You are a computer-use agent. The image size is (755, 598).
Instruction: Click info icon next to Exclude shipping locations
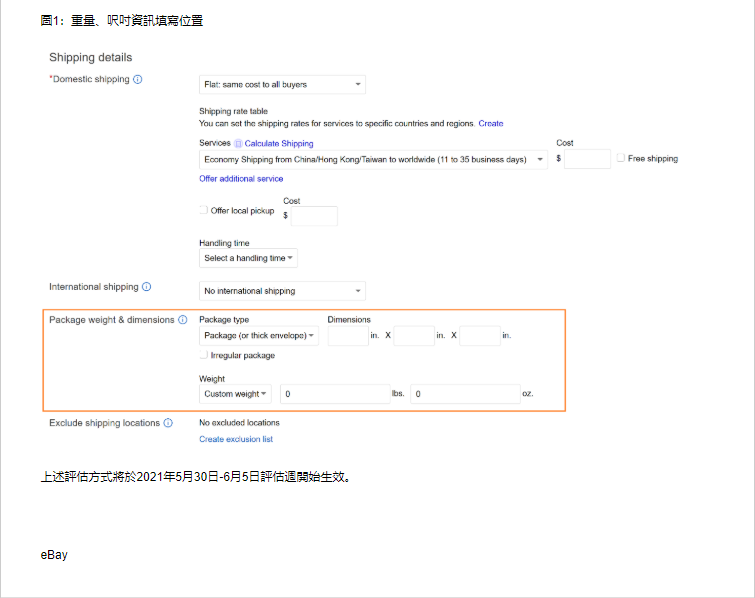click(168, 423)
